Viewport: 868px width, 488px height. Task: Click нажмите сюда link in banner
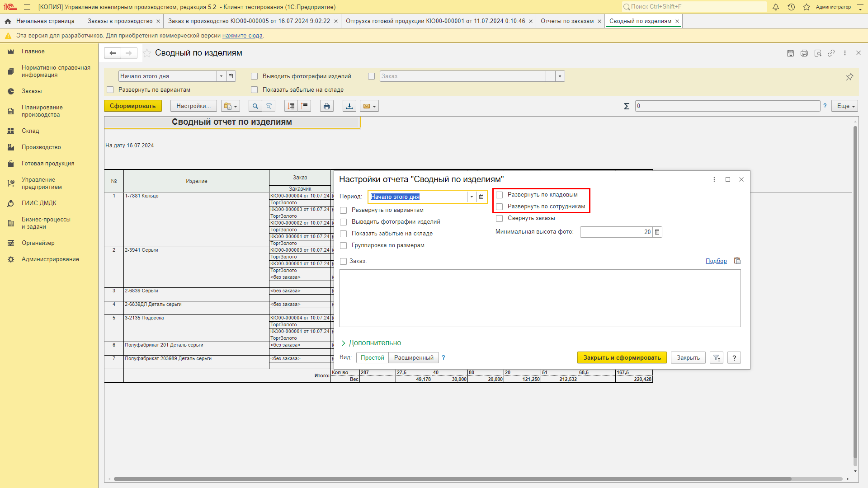[242, 36]
